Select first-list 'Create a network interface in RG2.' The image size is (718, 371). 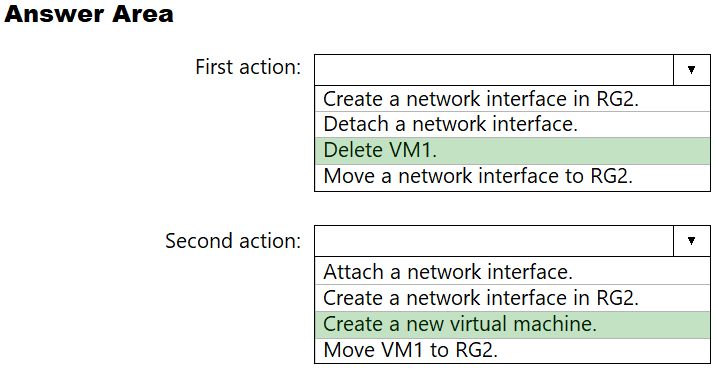(512, 98)
